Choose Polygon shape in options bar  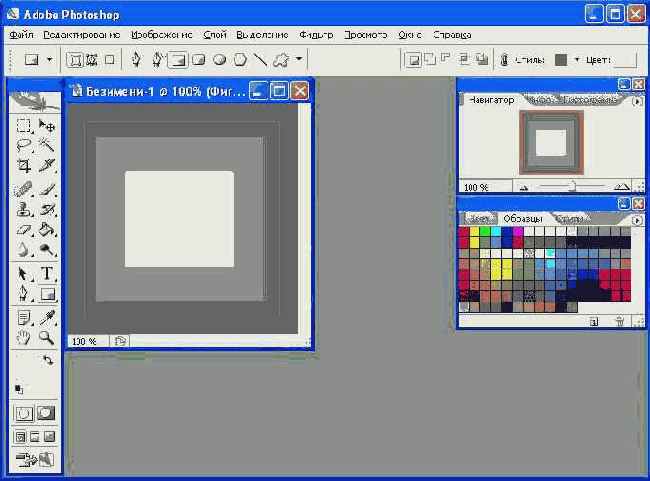240,60
